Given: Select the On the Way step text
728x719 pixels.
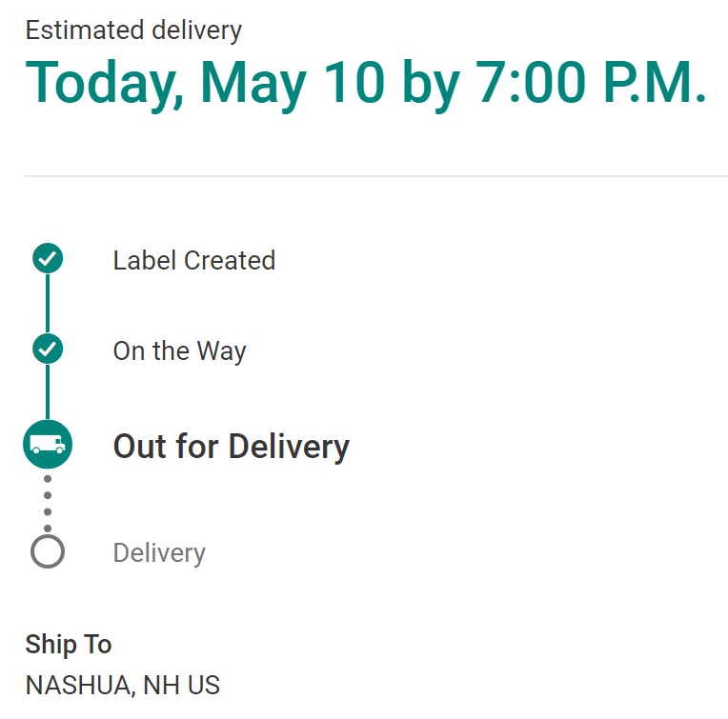Looking at the screenshot, I should tap(179, 351).
